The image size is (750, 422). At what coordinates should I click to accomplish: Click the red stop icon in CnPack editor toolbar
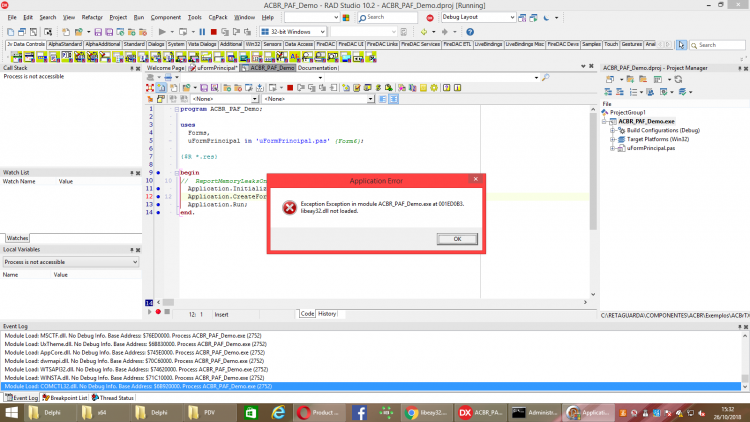pos(290,88)
